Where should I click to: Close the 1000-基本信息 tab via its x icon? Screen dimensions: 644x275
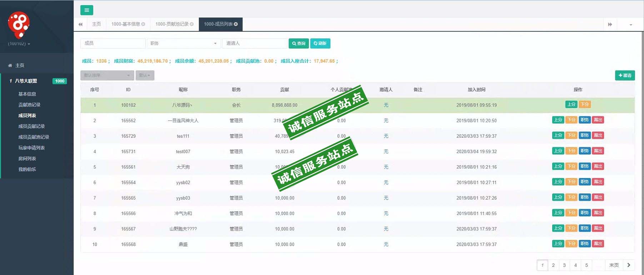coord(143,24)
